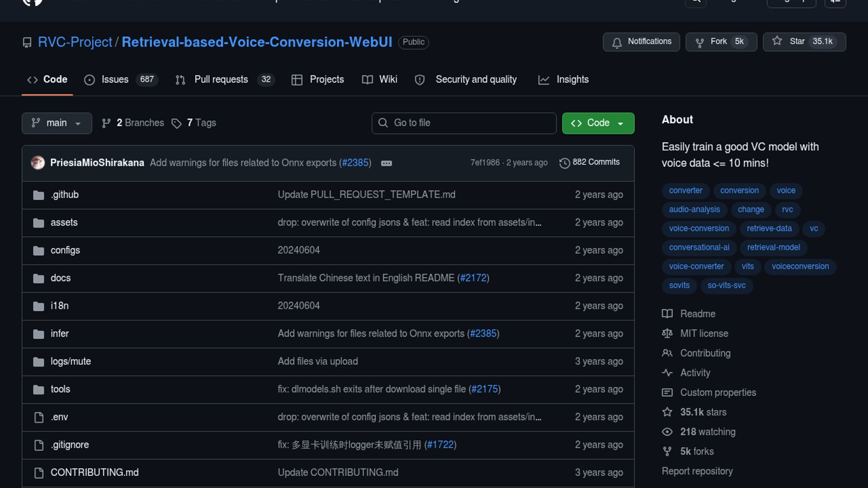Open PriesiaMioShirakana's avatar
The image size is (868, 488).
[x=38, y=163]
